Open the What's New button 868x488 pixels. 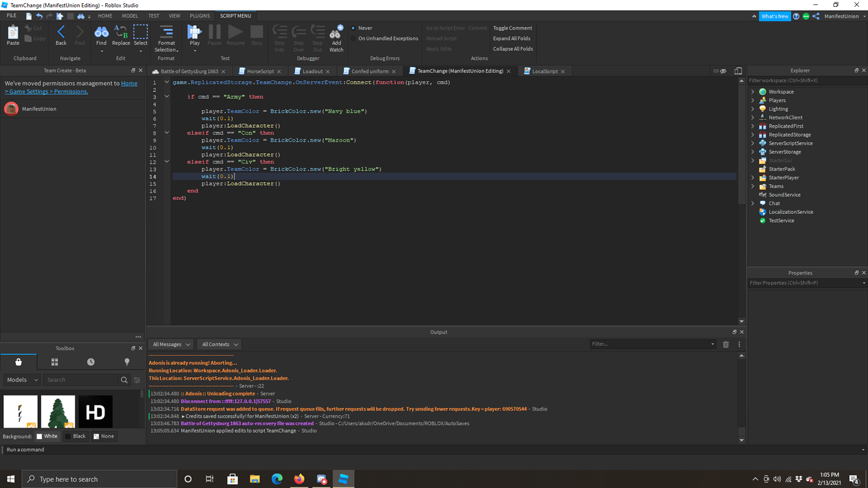pos(775,16)
